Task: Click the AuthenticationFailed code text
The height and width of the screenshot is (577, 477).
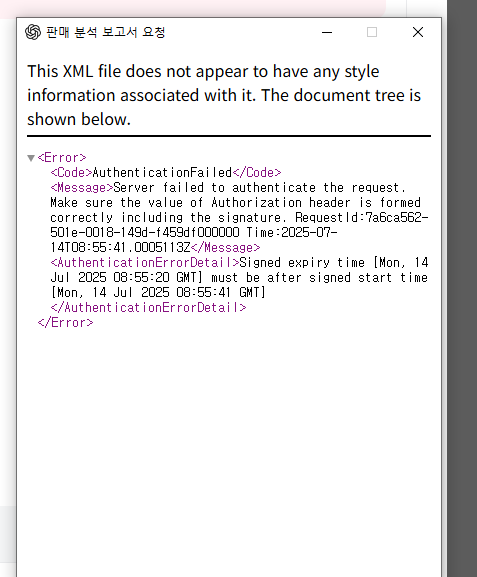Action: tap(162, 173)
